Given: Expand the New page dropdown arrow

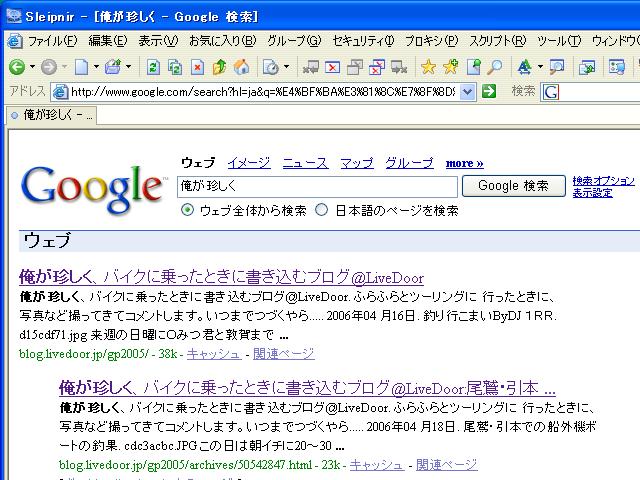Looking at the screenshot, I should tap(96, 67).
